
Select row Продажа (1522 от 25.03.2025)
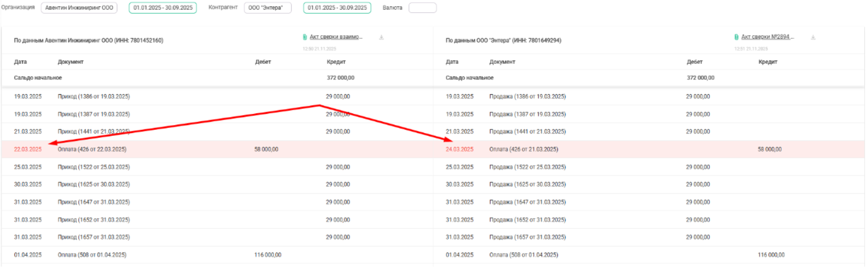coord(649,167)
